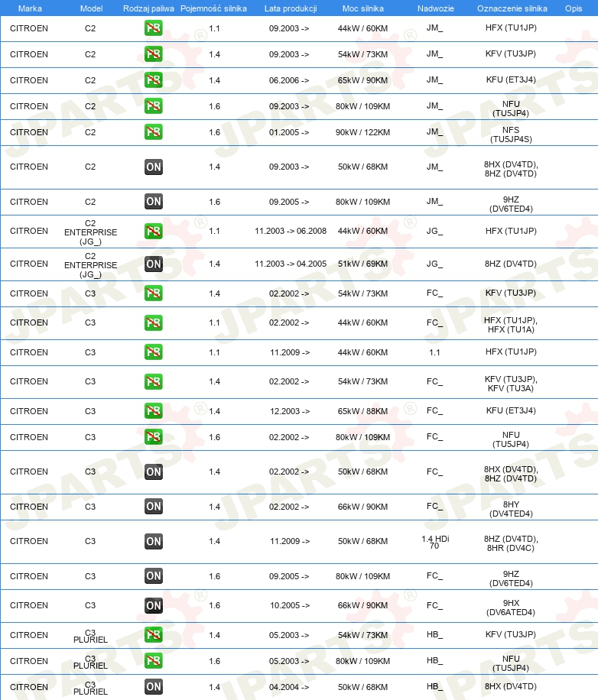Click petrol icon in C3 1.1 11.2009 row

153,352
